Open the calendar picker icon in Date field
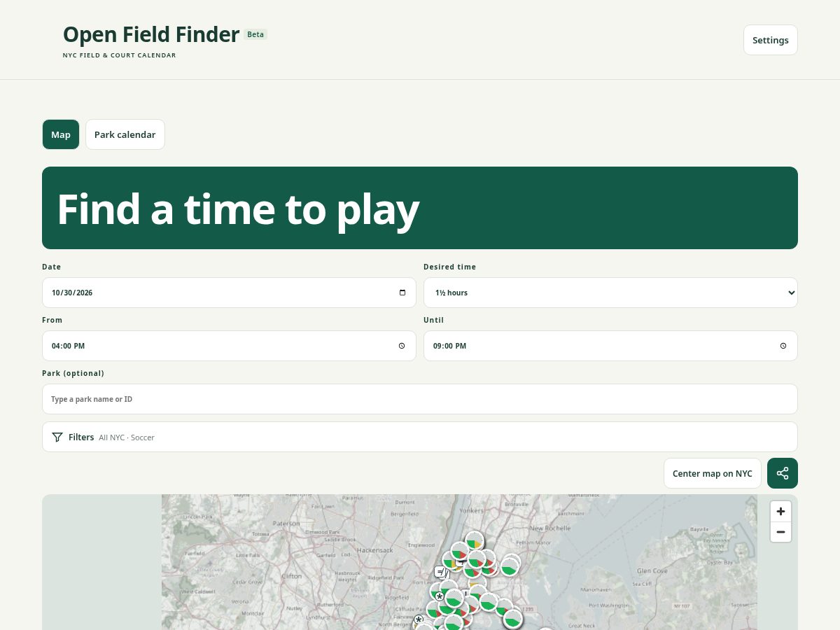840x630 pixels. 402,293
